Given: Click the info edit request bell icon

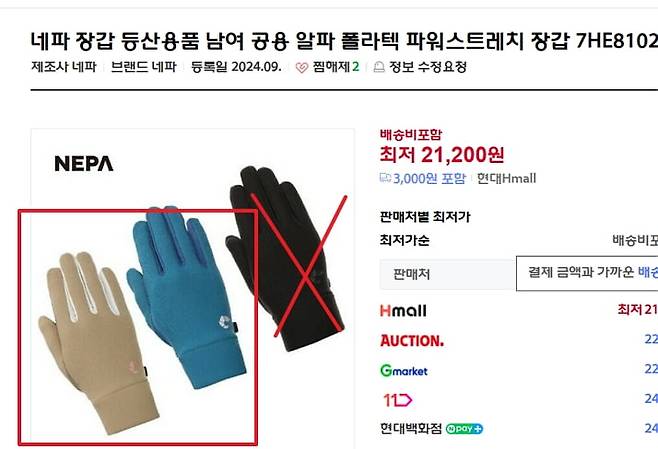Looking at the screenshot, I should (379, 67).
